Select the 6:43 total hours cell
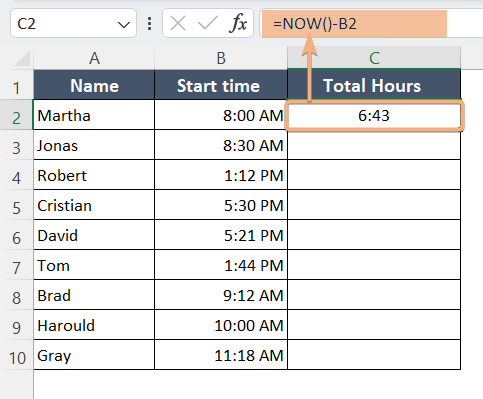Image resolution: width=483 pixels, height=399 pixels. [374, 116]
